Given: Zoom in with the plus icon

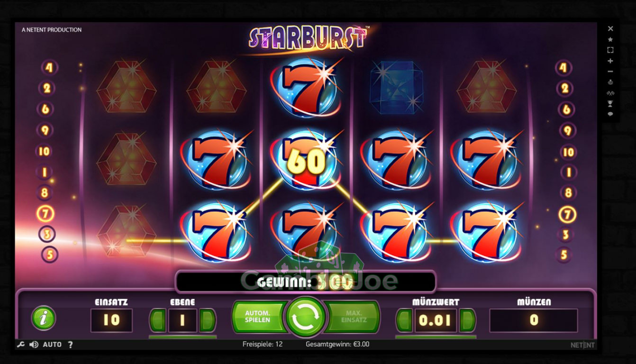Looking at the screenshot, I should (610, 61).
